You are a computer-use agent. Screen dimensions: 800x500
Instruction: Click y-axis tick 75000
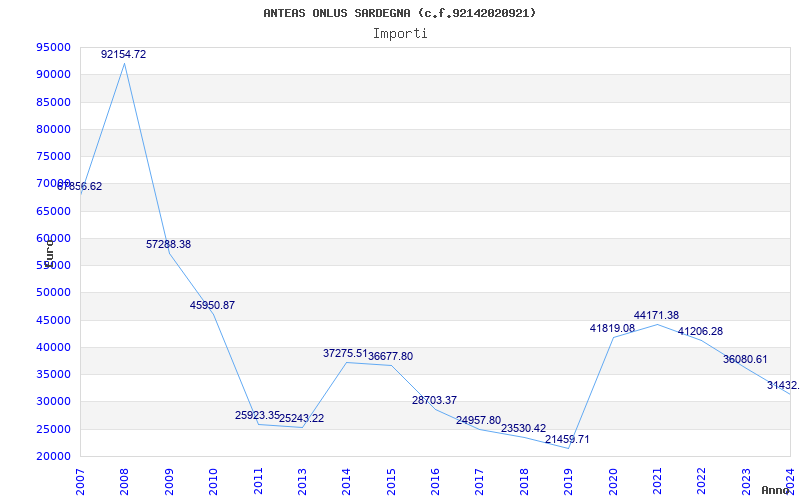pos(54,156)
